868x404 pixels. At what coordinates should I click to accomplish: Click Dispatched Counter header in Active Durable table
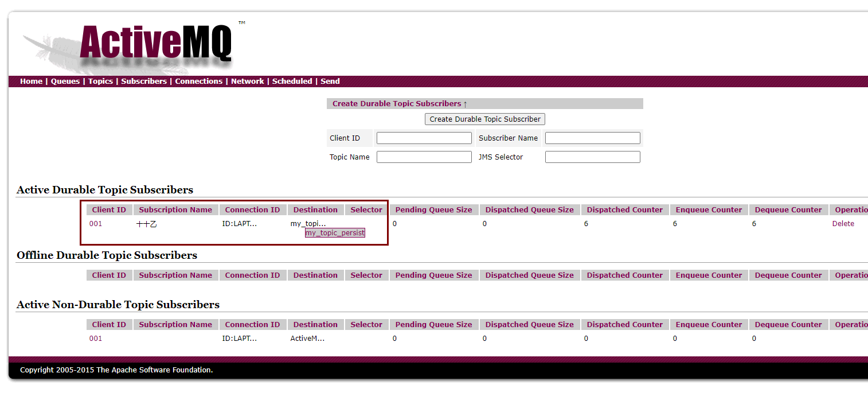pos(625,210)
